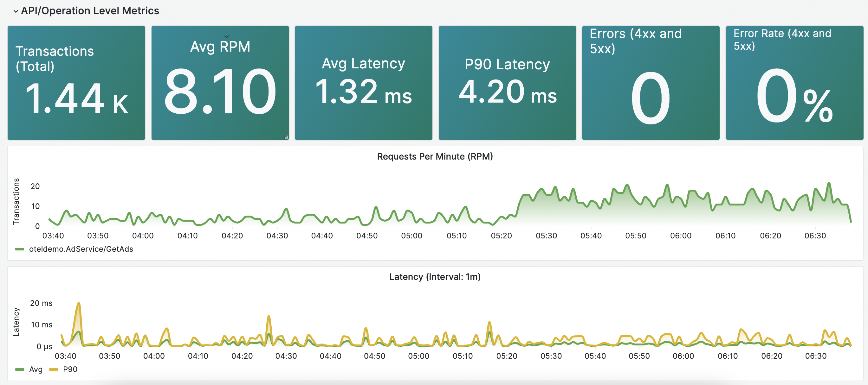The height and width of the screenshot is (385, 868).
Task: Hide the P90 series via its legend entry
Action: click(x=70, y=369)
